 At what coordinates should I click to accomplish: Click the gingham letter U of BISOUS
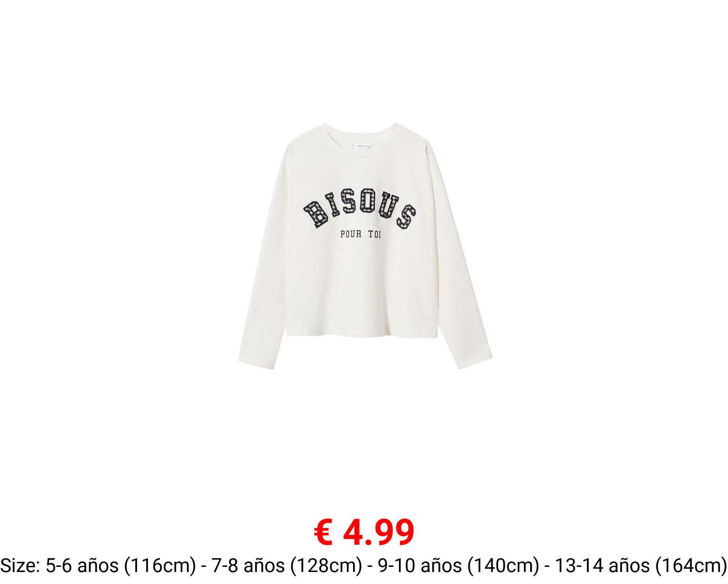tap(388, 206)
